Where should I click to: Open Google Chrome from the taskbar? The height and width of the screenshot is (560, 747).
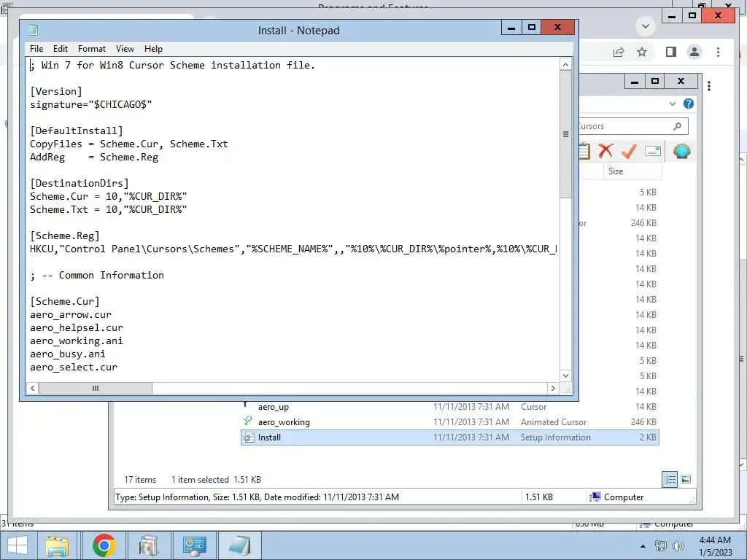tap(104, 545)
